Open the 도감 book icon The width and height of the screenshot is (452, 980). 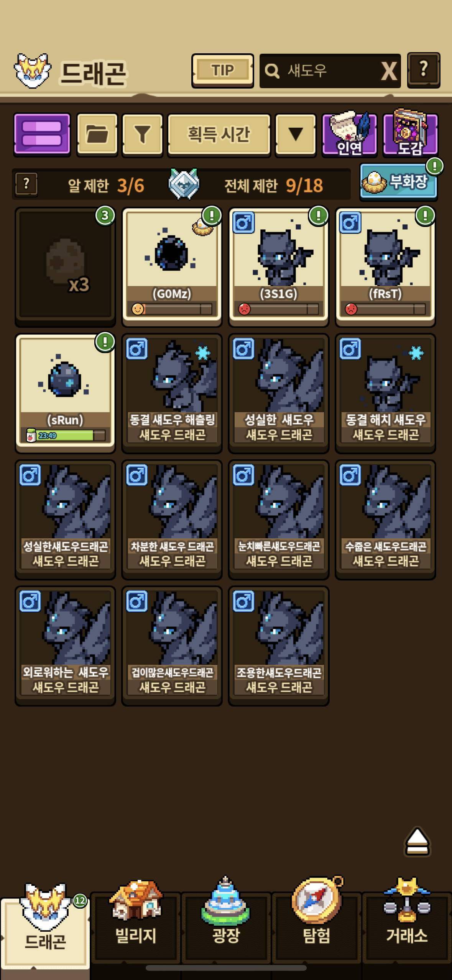point(410,133)
